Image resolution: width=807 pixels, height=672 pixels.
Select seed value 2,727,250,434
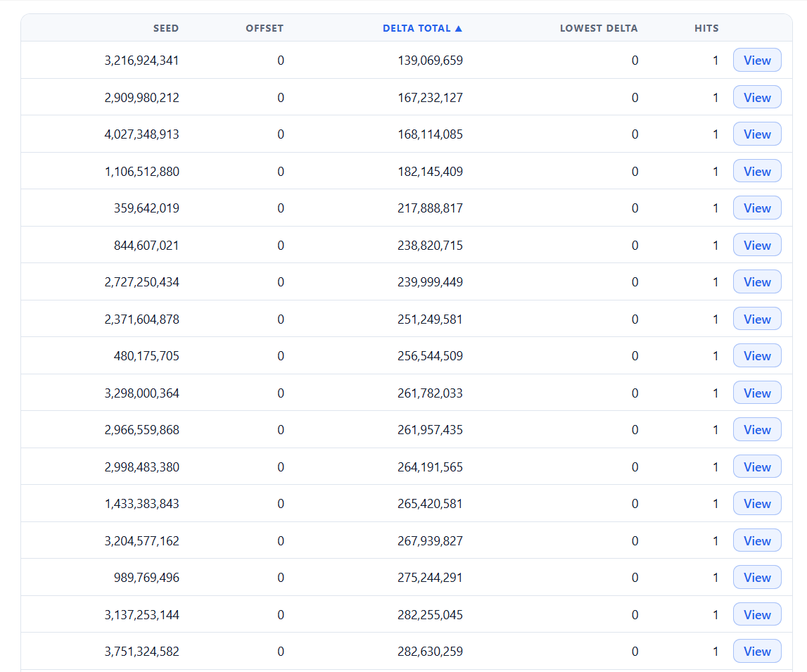click(141, 282)
